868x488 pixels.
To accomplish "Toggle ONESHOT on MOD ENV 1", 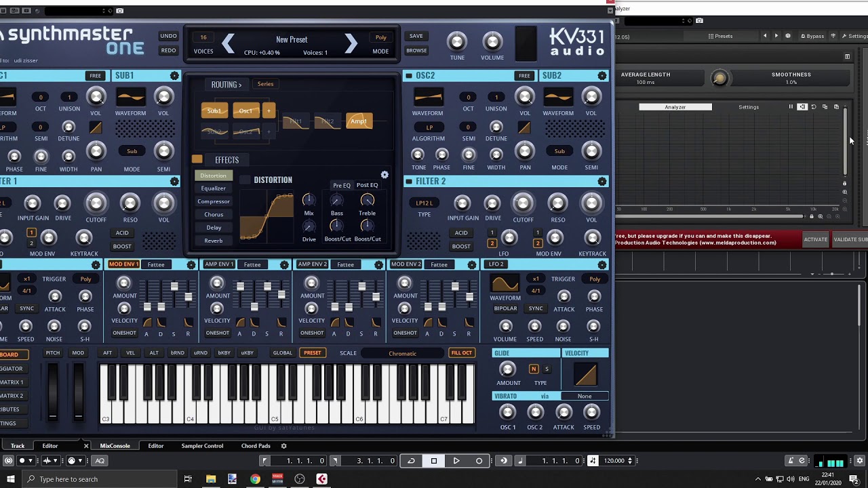I will 124,333.
